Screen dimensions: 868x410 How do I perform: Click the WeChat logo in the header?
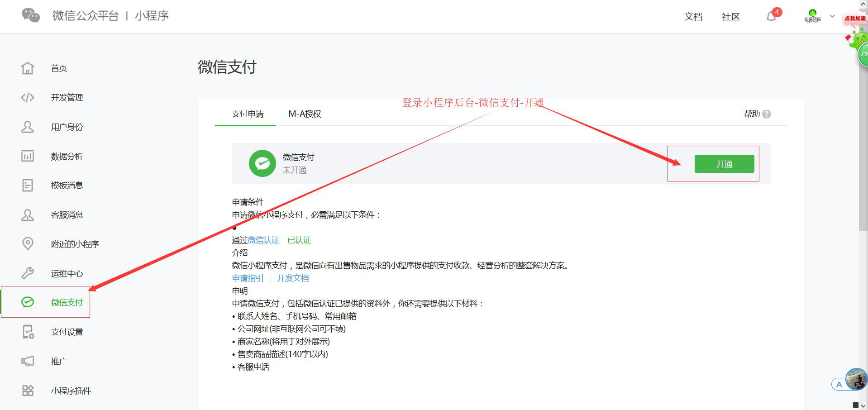point(31,16)
